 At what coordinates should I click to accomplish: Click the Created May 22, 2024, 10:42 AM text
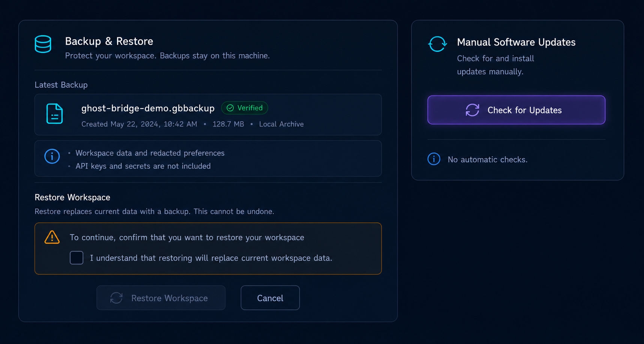[x=139, y=124]
